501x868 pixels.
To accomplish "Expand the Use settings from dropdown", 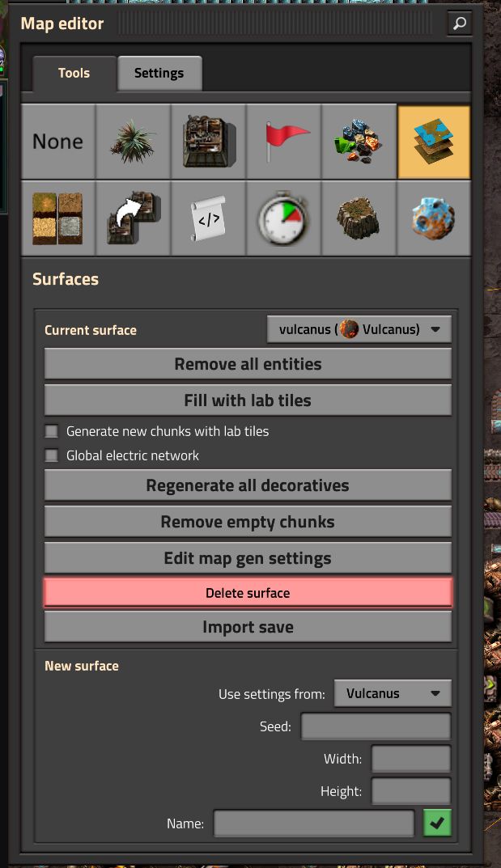I will tap(393, 693).
